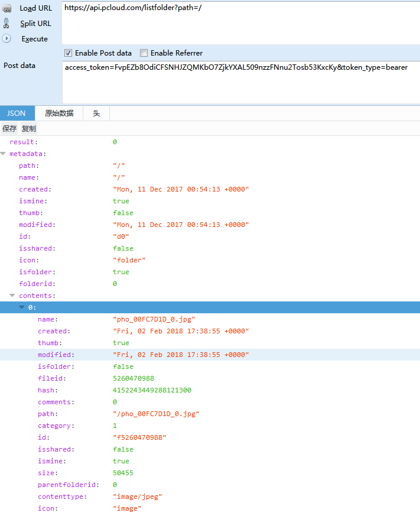Click the Post data access_token field

pos(236,67)
